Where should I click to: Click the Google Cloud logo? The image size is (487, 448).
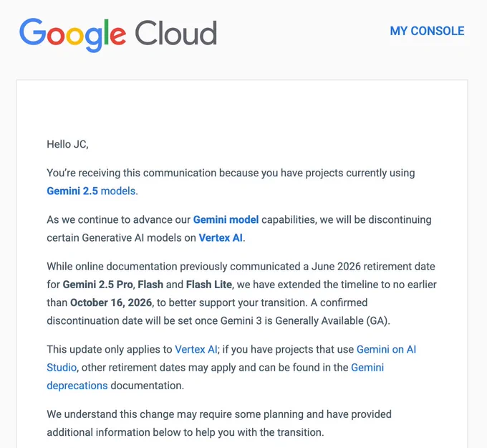click(118, 35)
